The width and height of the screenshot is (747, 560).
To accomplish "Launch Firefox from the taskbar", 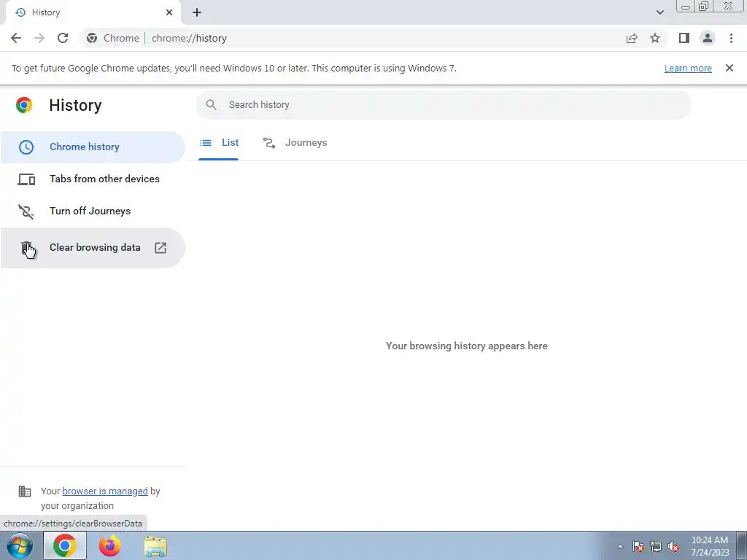I will pos(110,545).
